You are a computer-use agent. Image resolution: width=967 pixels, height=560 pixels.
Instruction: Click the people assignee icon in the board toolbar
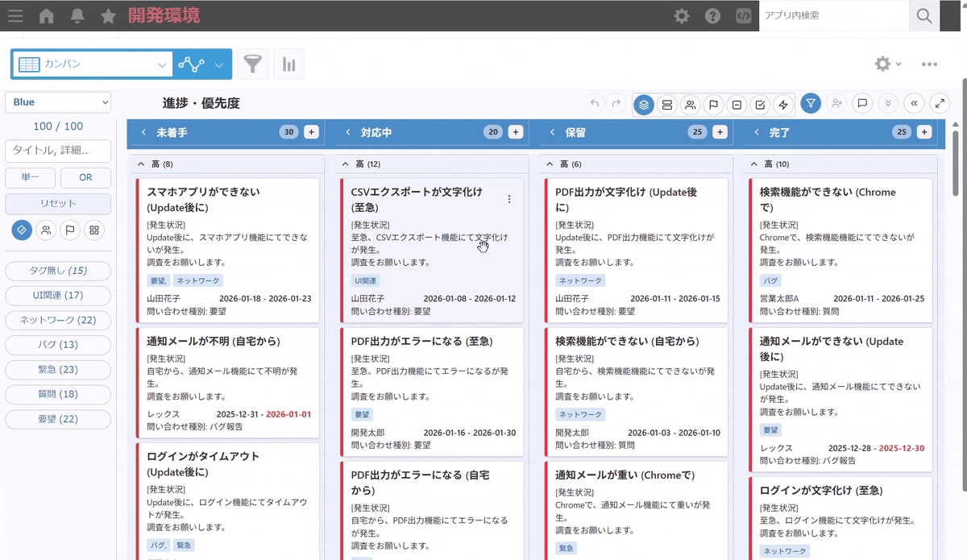690,103
